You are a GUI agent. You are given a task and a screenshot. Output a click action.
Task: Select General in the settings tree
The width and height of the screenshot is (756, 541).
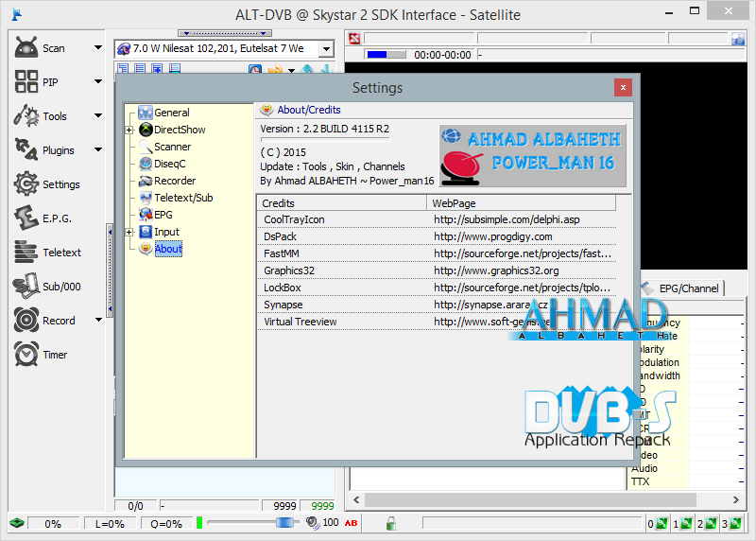pos(172,113)
